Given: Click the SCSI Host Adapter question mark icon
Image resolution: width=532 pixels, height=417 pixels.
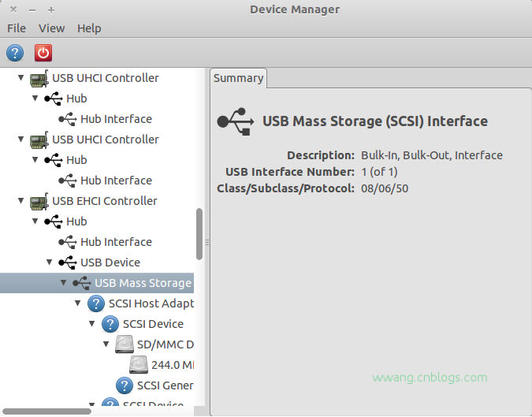Looking at the screenshot, I should (x=96, y=303).
